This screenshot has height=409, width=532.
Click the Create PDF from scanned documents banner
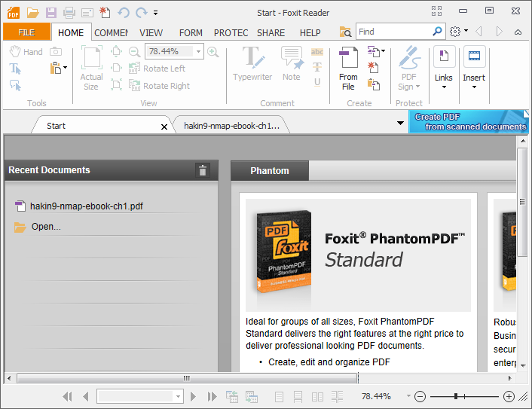(469, 122)
